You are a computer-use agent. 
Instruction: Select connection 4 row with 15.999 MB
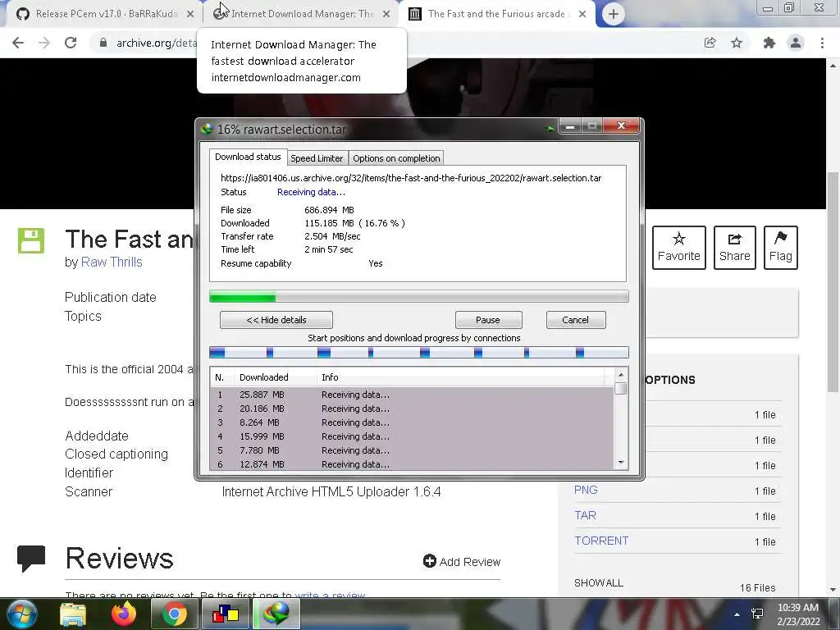(x=412, y=436)
